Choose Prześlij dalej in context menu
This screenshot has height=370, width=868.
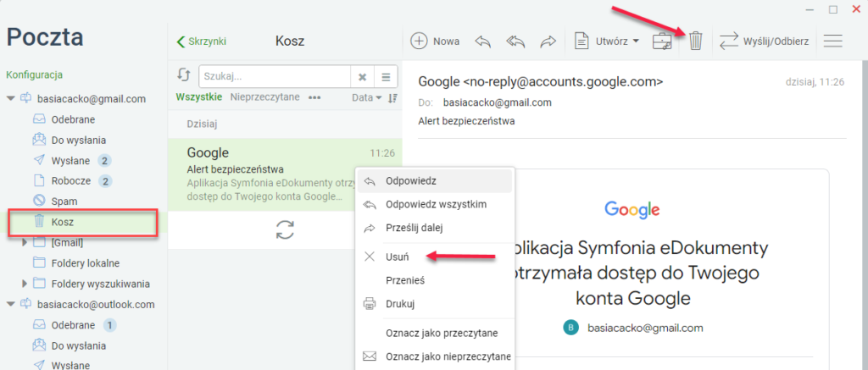point(435,227)
